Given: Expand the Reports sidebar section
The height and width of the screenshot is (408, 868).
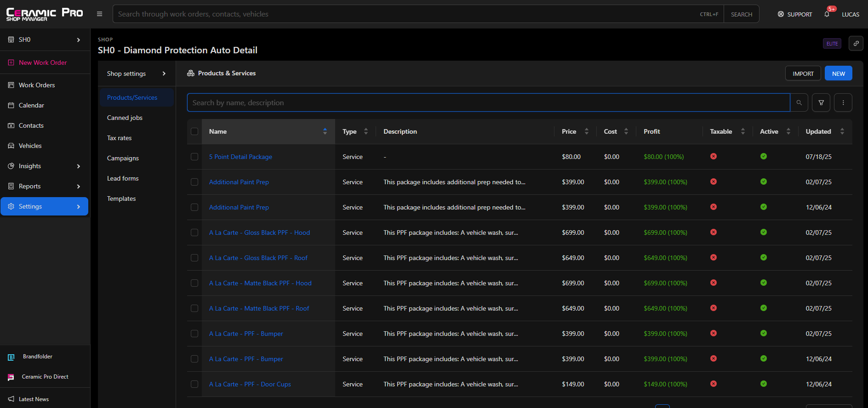Looking at the screenshot, I should click(x=78, y=187).
